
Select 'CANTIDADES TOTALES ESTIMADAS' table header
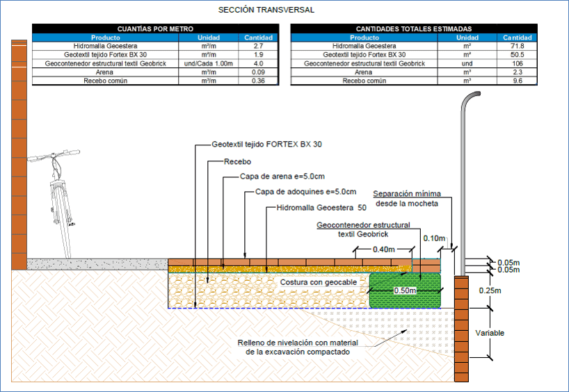414,28
